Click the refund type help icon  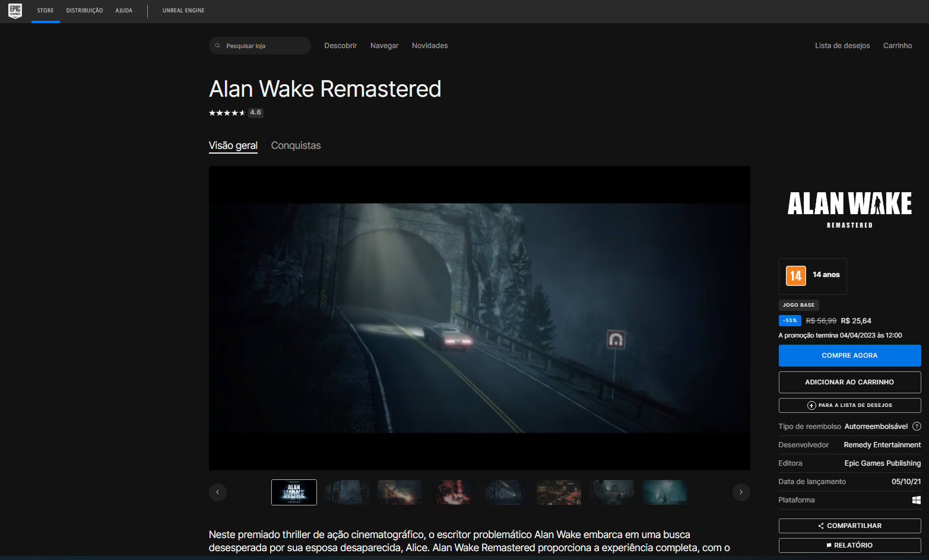coord(917,427)
